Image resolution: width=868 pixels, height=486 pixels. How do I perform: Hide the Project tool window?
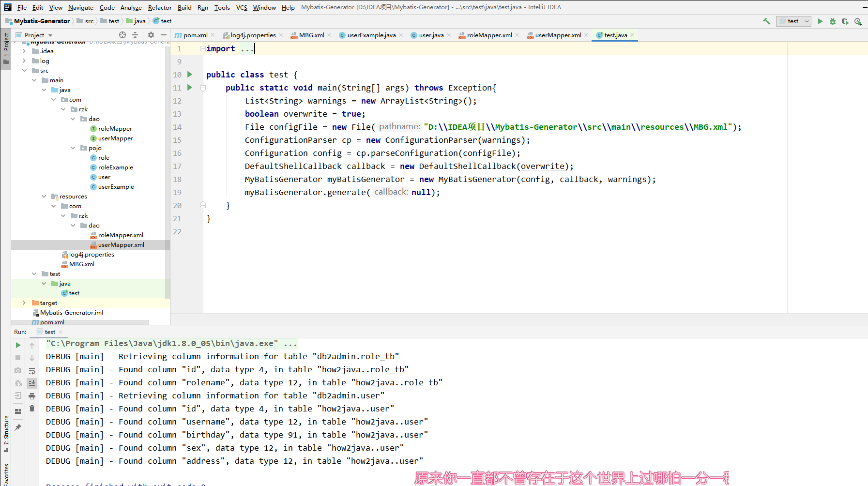coord(164,35)
